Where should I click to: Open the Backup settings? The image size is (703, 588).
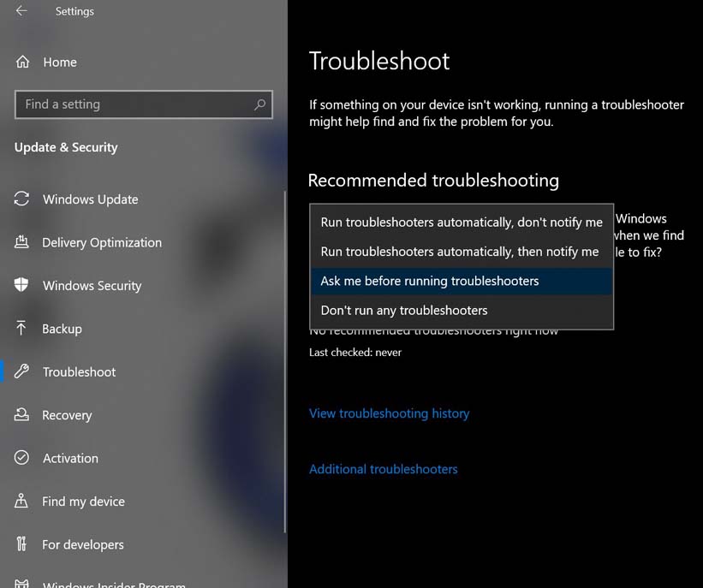pyautogui.click(x=62, y=329)
